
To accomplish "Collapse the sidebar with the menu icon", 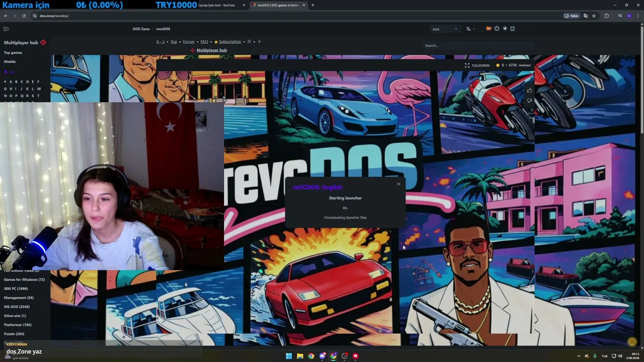I will tap(6, 29).
